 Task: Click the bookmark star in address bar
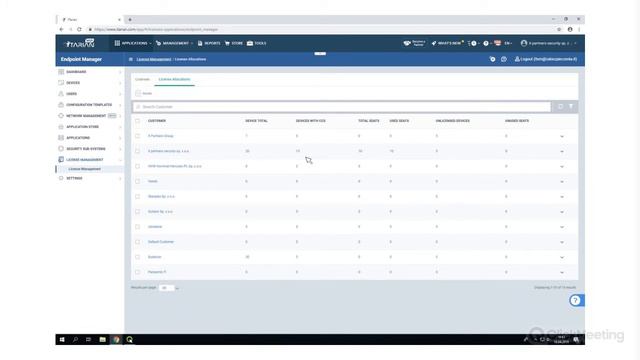click(559, 29)
